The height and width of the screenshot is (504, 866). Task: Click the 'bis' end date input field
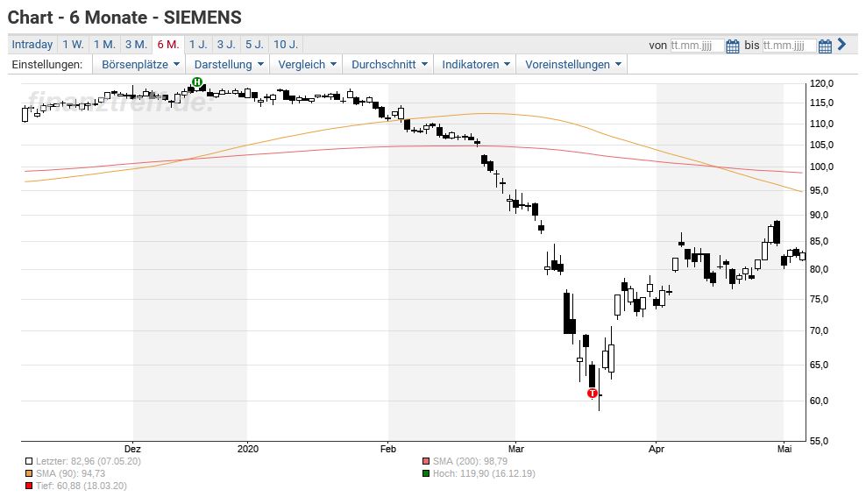789,46
